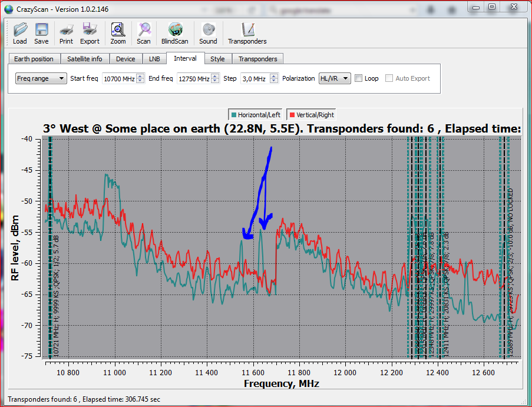Image resolution: width=532 pixels, height=407 pixels.
Task: Open the LNB tab
Action: tap(154, 59)
